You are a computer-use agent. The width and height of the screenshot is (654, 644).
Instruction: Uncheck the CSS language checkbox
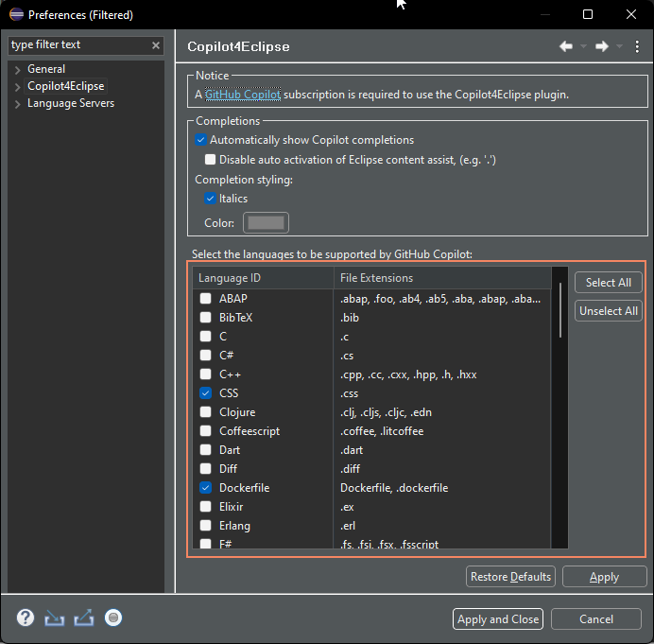click(206, 392)
